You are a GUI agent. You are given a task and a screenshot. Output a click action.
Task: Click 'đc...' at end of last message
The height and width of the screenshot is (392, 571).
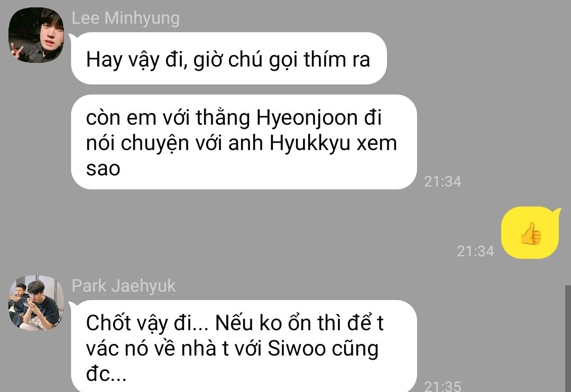[x=106, y=374]
